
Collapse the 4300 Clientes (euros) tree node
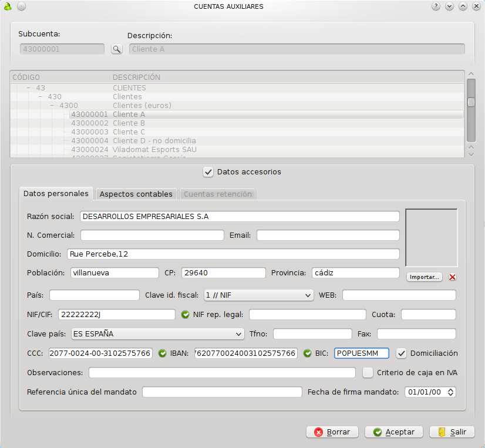(52, 106)
